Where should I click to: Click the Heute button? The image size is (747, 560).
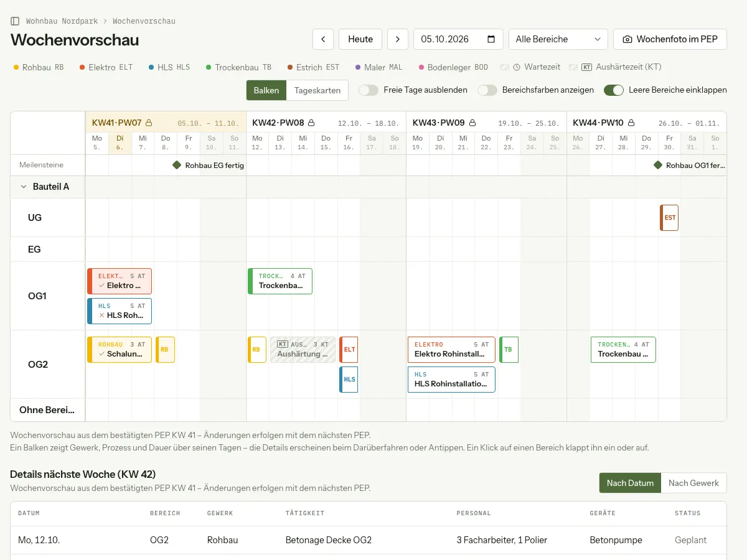click(360, 39)
